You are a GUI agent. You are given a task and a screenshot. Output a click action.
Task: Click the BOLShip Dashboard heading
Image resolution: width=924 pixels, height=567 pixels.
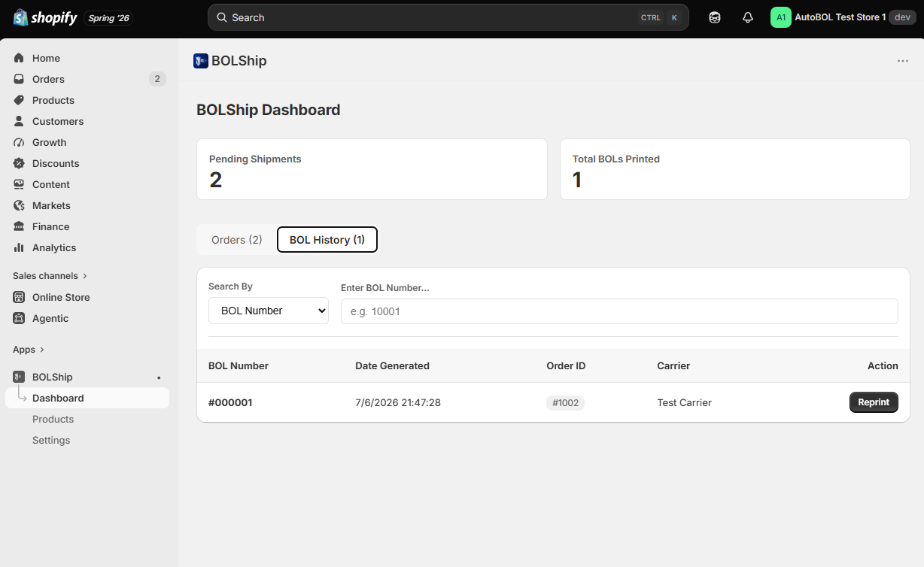point(268,110)
